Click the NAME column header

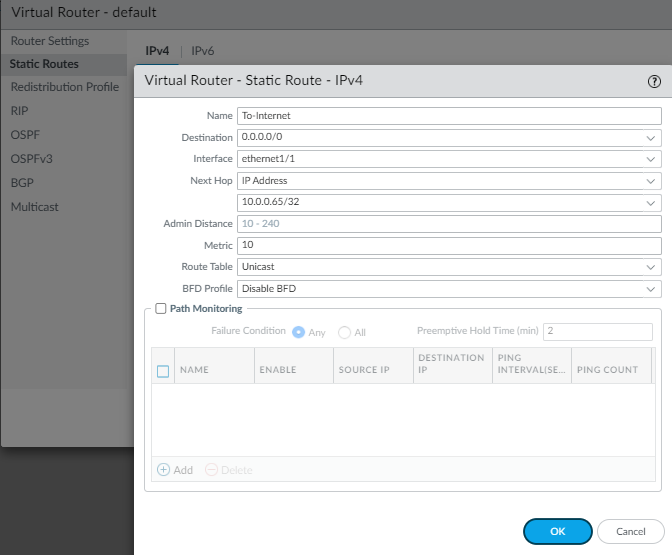click(214, 366)
